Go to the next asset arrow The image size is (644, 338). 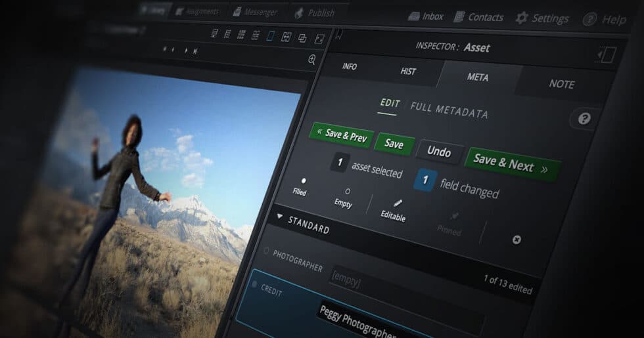[x=185, y=51]
